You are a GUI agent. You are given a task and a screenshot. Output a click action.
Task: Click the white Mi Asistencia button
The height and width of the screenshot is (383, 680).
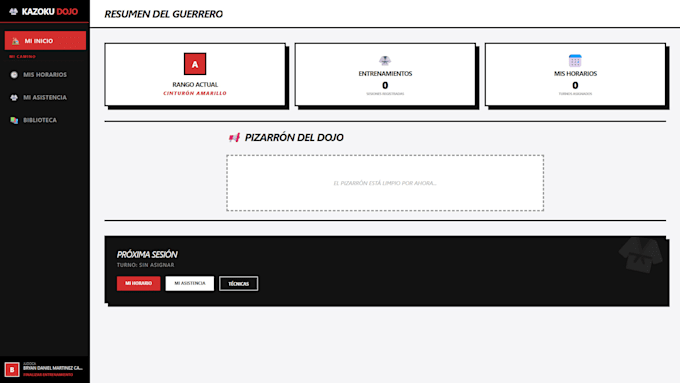[x=190, y=283]
